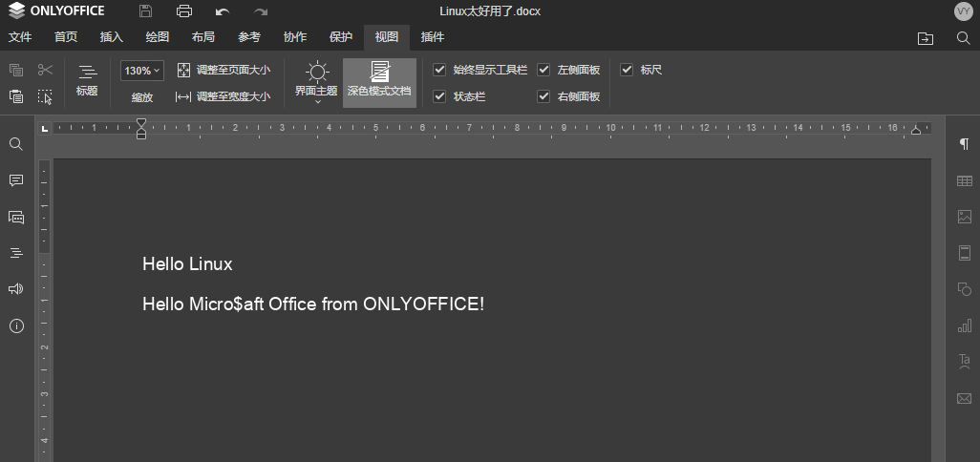The width and height of the screenshot is (980, 462).
Task: Open Mail merge settings envelope icon
Action: [965, 398]
